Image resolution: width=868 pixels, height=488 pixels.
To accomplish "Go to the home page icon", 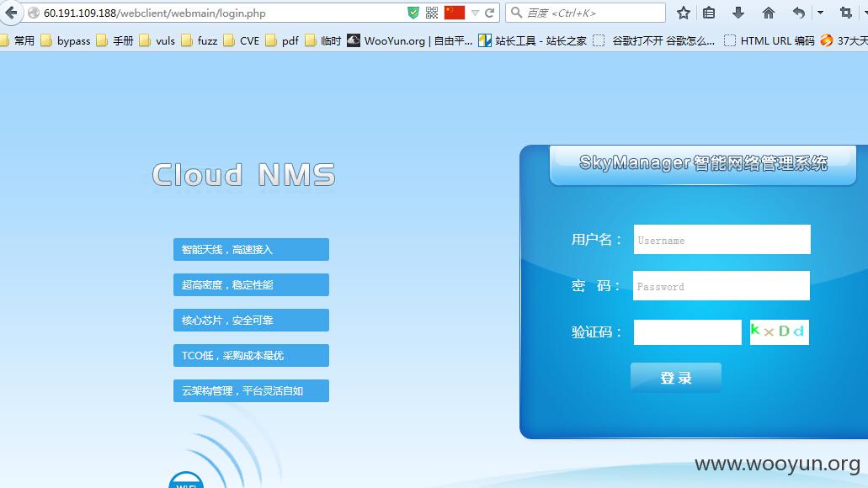I will pyautogui.click(x=769, y=13).
